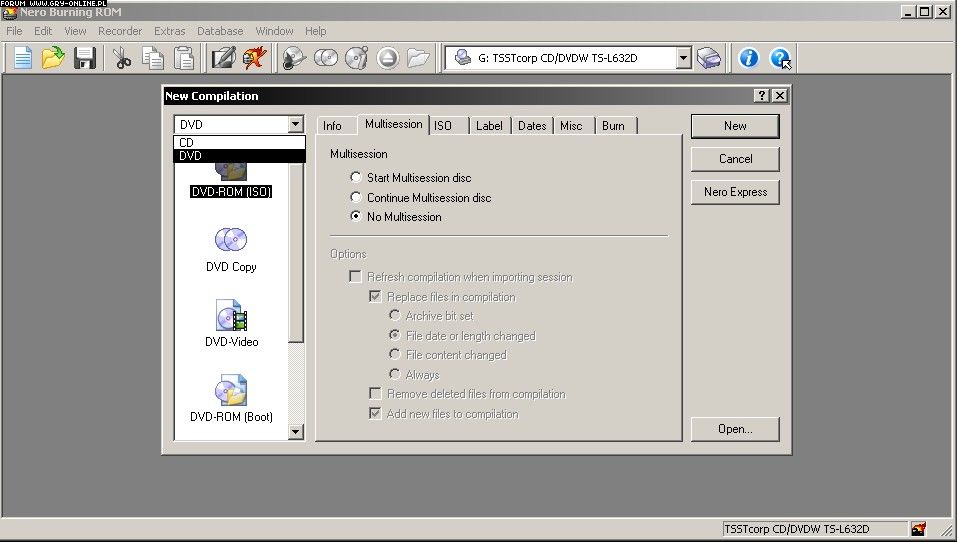The image size is (957, 542).
Task: Click the Paste clipboard icon
Action: (184, 58)
